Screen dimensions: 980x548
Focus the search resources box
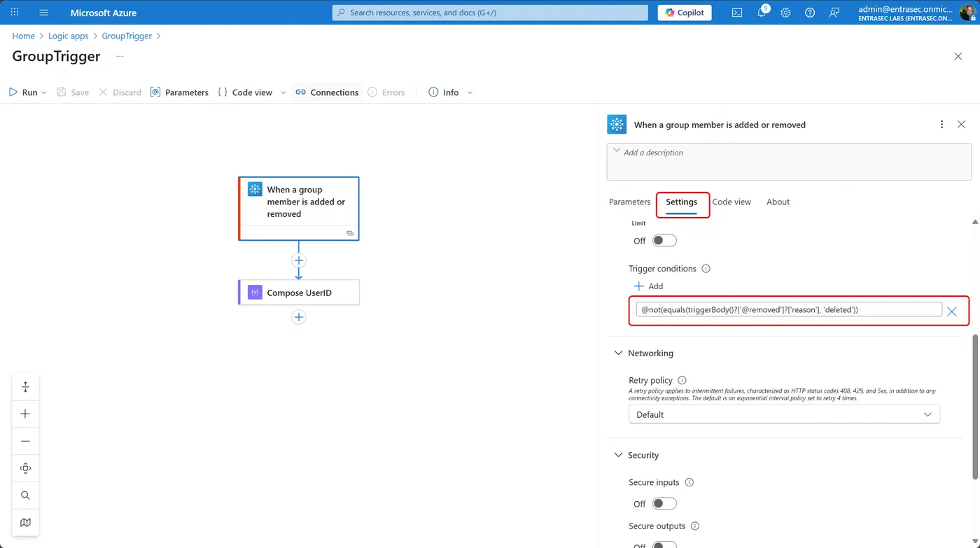click(490, 13)
